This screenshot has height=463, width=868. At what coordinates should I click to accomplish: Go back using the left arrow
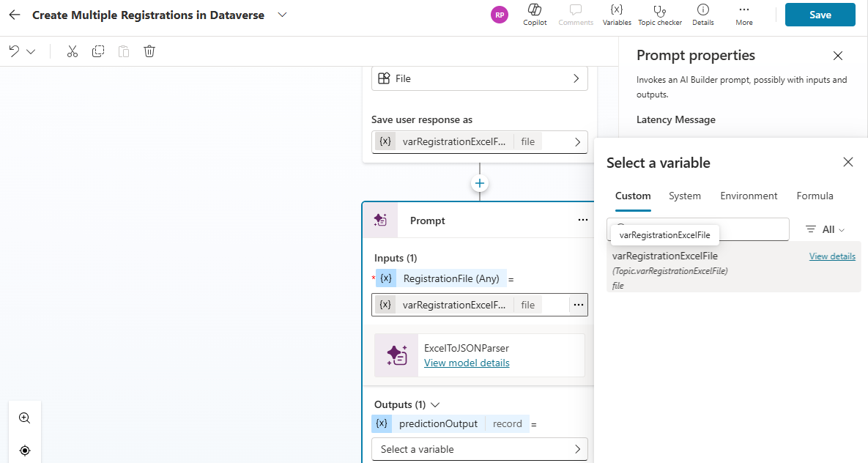coord(15,15)
